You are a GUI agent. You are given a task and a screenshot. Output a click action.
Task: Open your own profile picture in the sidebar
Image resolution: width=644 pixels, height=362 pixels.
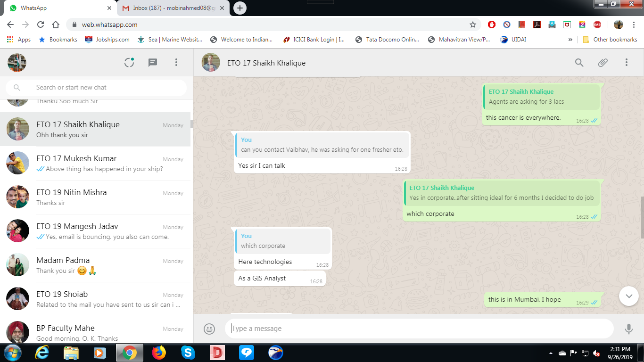pos(17,63)
